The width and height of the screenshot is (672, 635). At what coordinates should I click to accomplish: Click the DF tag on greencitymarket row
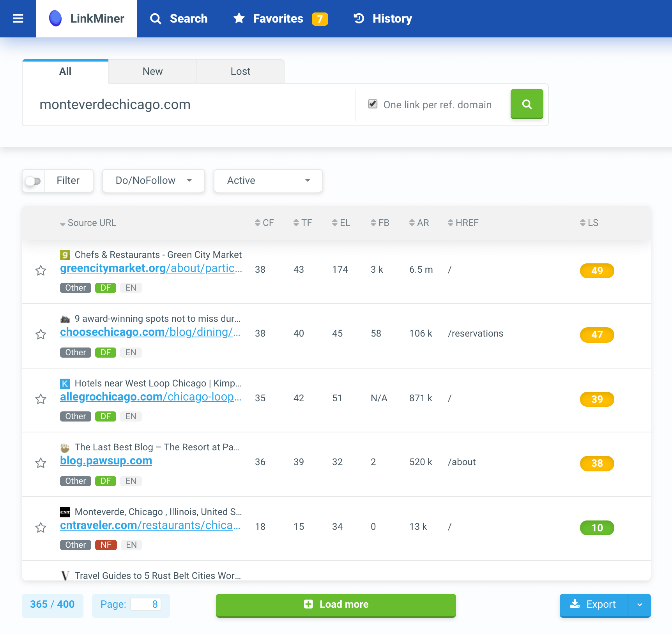[106, 288]
